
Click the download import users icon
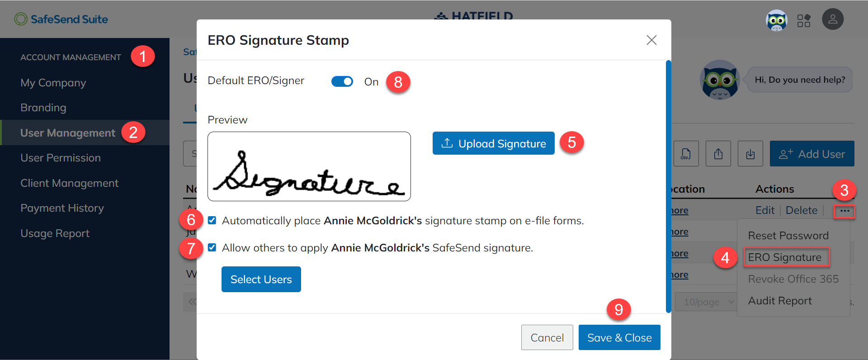[x=750, y=153]
